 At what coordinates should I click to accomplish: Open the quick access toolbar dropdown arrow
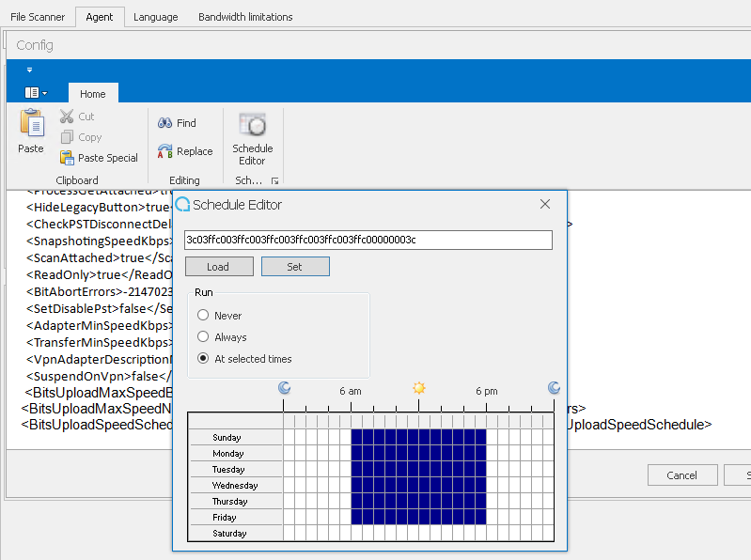click(x=29, y=70)
